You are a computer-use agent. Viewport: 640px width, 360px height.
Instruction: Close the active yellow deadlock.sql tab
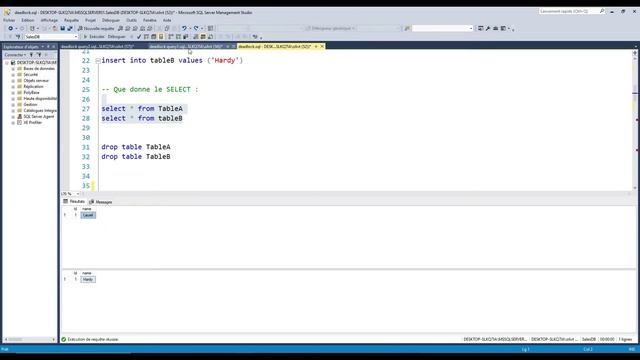(x=322, y=47)
